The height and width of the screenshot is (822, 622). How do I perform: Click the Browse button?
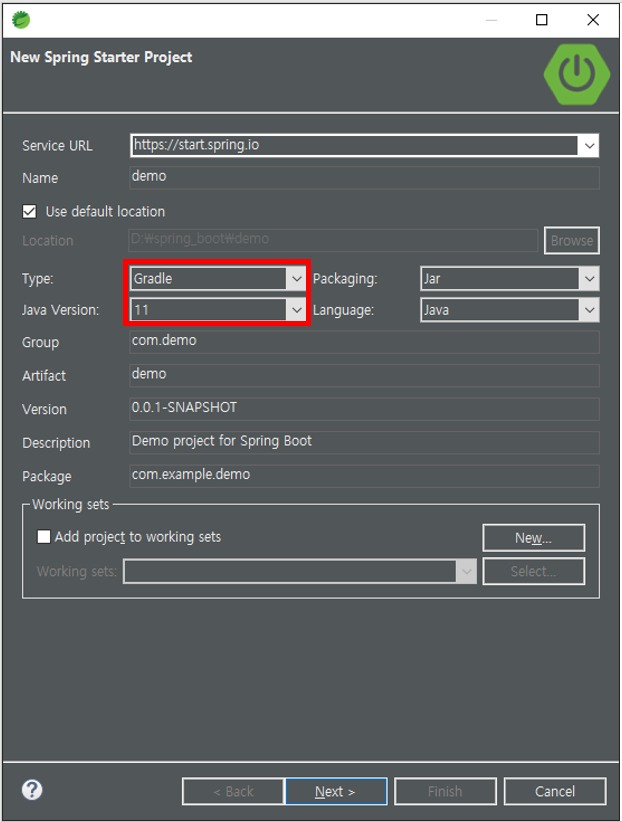[572, 241]
